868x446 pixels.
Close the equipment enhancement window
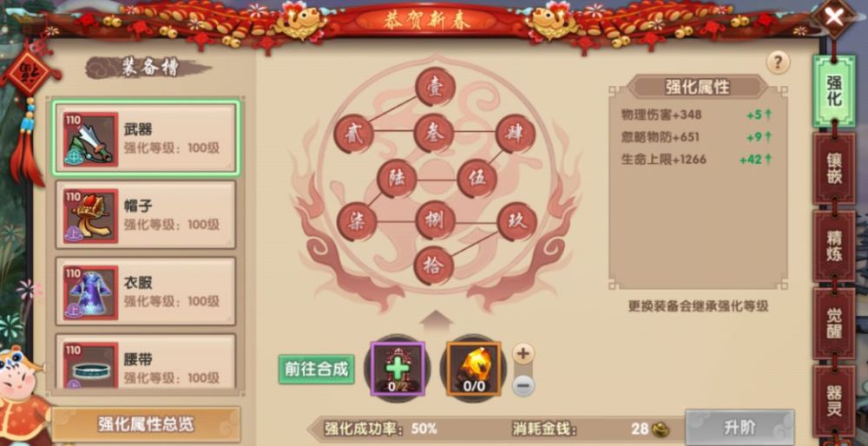[833, 17]
